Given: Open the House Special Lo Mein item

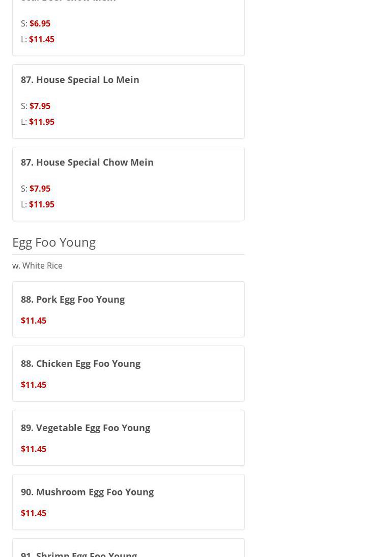Looking at the screenshot, I should (x=80, y=80).
